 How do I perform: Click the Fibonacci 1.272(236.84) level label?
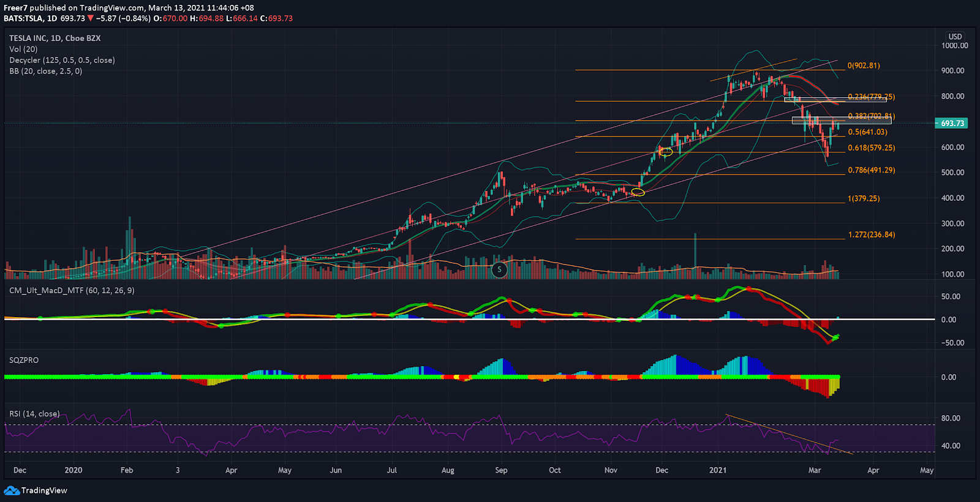[x=871, y=235]
